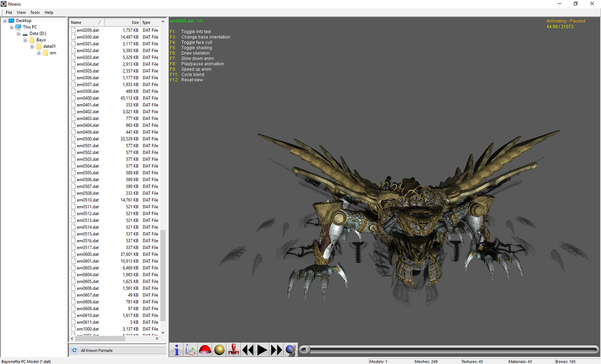This screenshot has height=364, width=601.
Task: Click the red dome icon
Action: coord(205,349)
